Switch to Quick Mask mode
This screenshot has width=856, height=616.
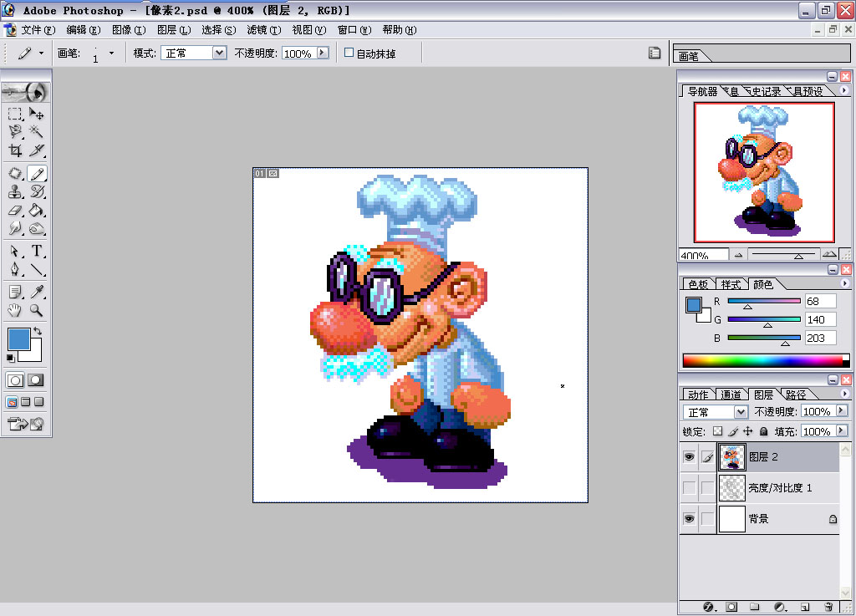36,380
